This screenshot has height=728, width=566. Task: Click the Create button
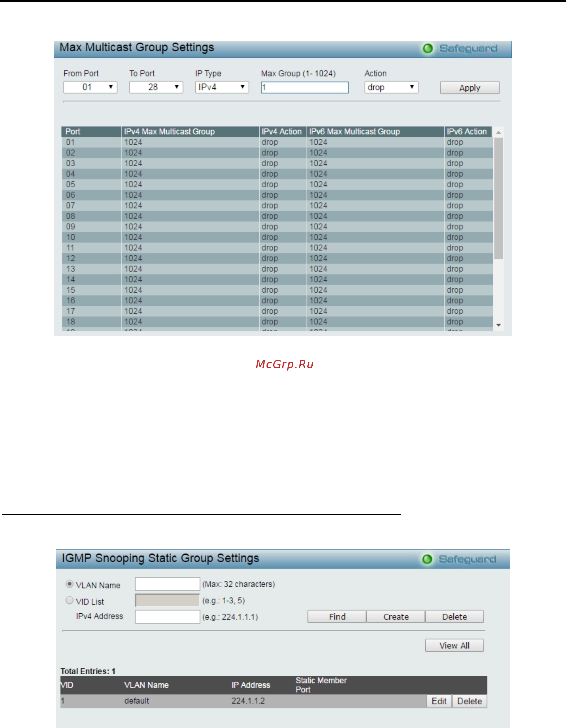point(396,617)
